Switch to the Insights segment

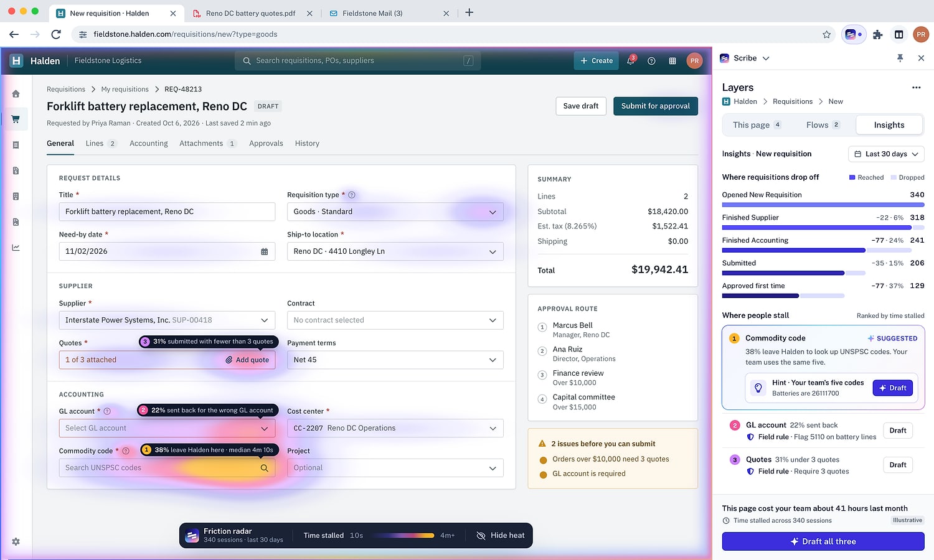[x=889, y=125]
